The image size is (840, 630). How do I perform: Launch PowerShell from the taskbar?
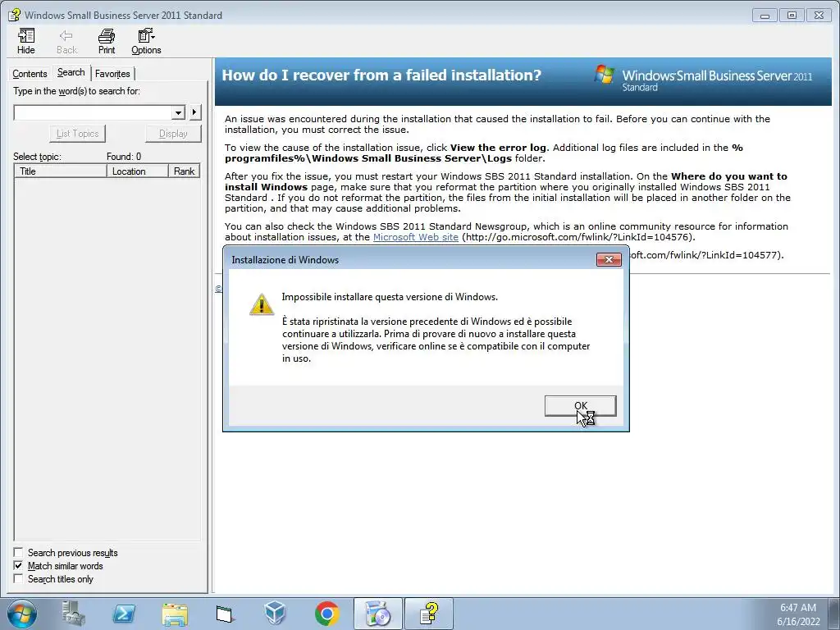pos(124,614)
